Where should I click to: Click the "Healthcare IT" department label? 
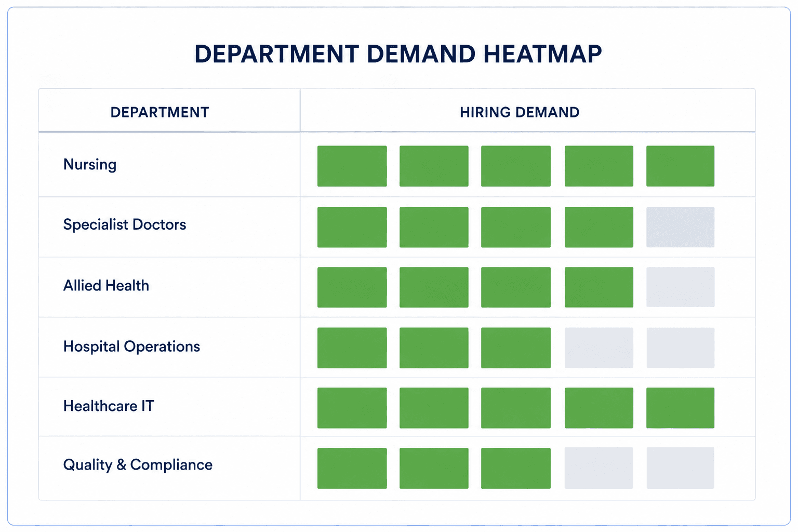pyautogui.click(x=109, y=406)
